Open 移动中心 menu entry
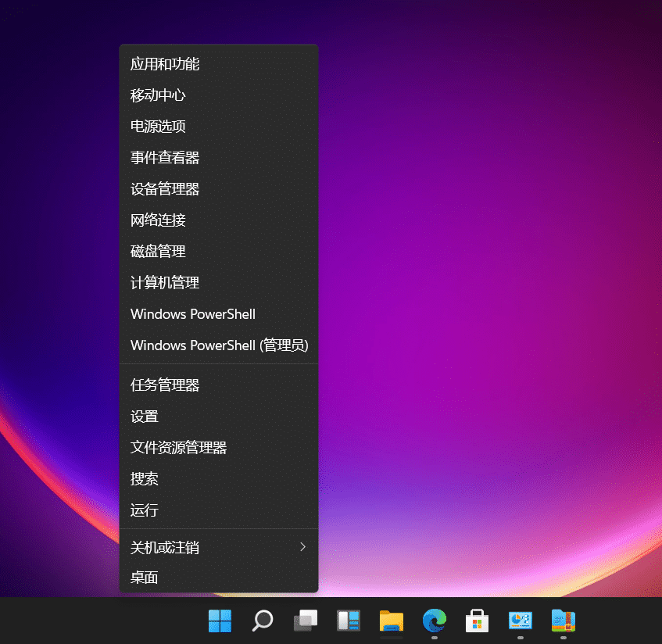 (x=219, y=95)
